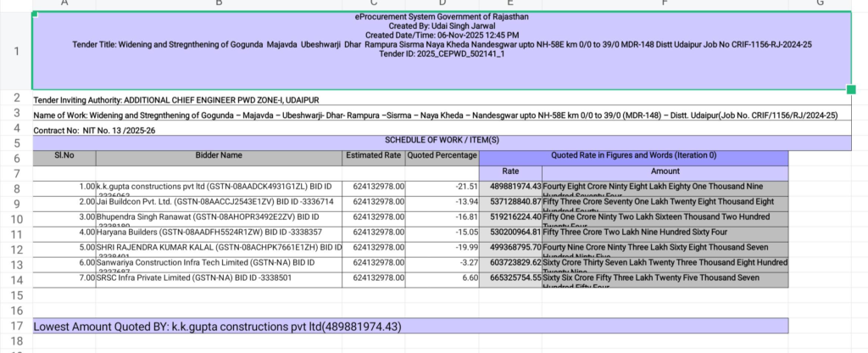Select row 1 header
The width and height of the screenshot is (868, 353).
tap(16, 51)
